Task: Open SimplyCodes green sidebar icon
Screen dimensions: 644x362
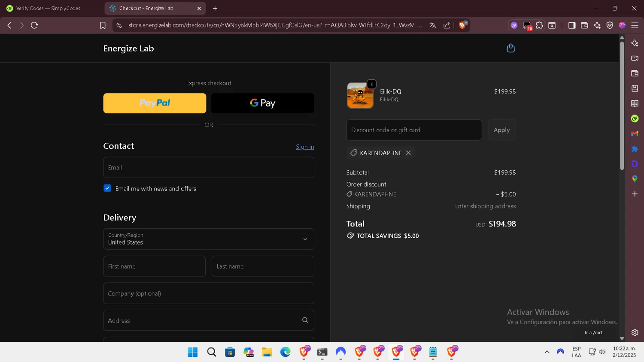Action: [x=635, y=118]
